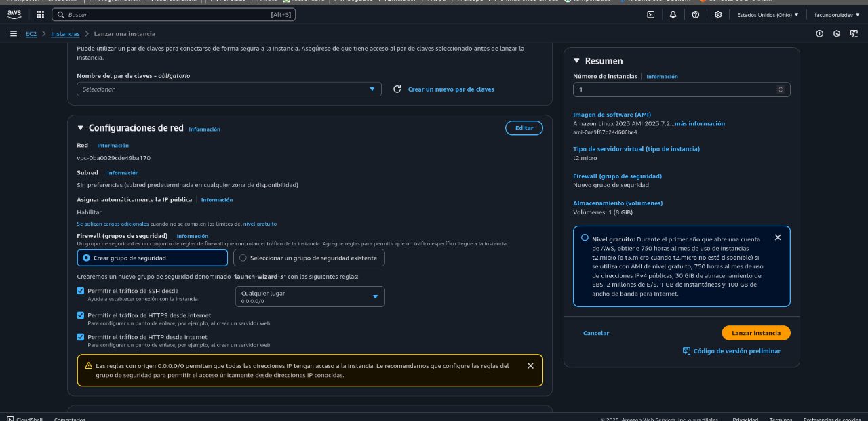Open the Cualquier lugar source dropdown
Screen dimensions: 868x421
310,296
